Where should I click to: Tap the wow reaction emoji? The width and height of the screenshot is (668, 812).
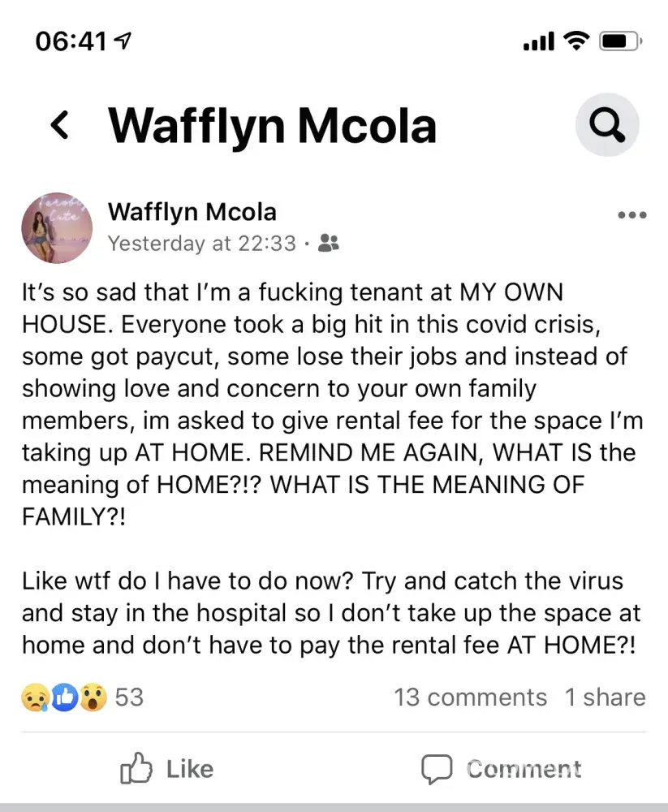coord(93,698)
